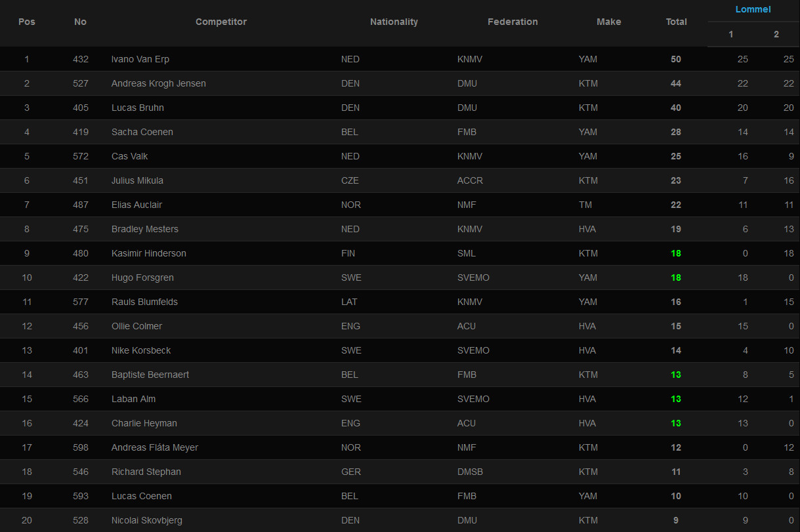The image size is (800, 532).
Task: Click DMSB federation cell
Action: (x=471, y=472)
